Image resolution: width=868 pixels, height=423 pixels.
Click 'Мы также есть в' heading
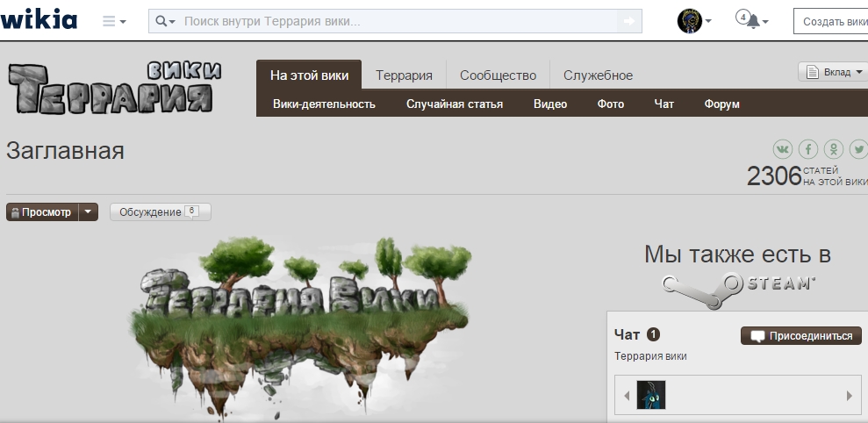click(x=737, y=255)
